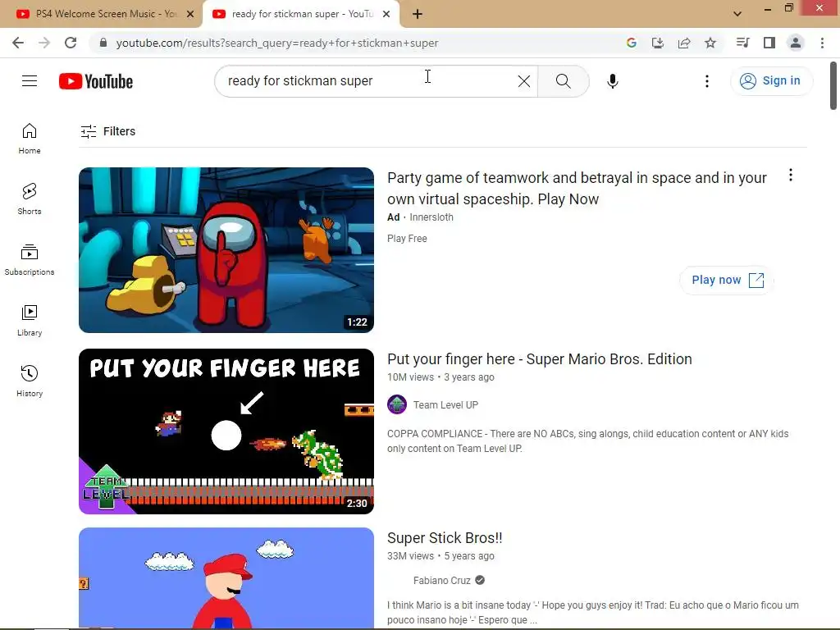Click the install/download page icon
The height and width of the screenshot is (630, 840).
point(657,43)
